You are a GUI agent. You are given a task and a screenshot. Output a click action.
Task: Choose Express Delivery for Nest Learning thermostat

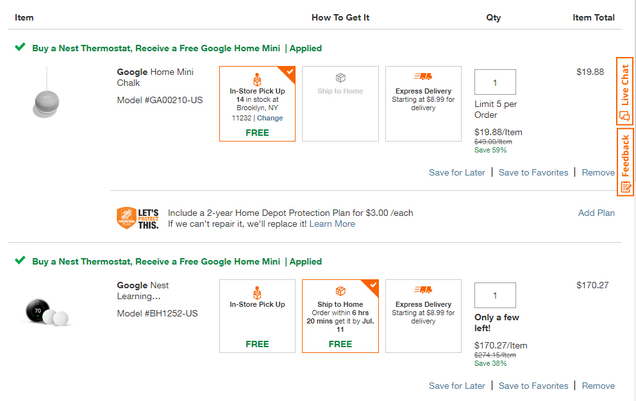click(x=423, y=316)
